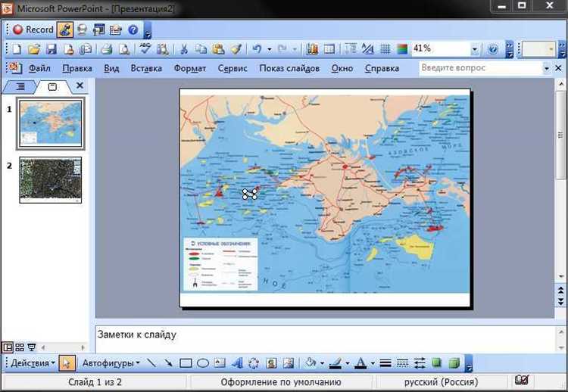Toggle the Select Objects arrow tool
Screen dimensions: 568x392
point(66,363)
